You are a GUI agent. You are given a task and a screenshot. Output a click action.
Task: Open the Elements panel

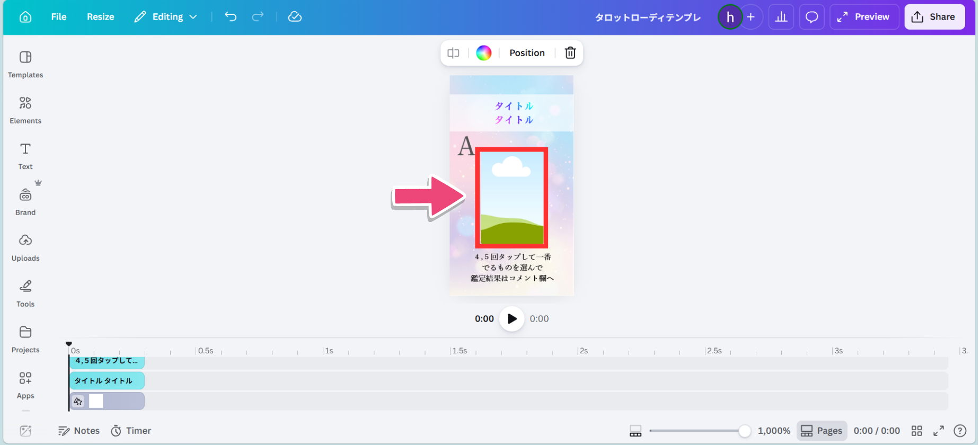pos(25,110)
